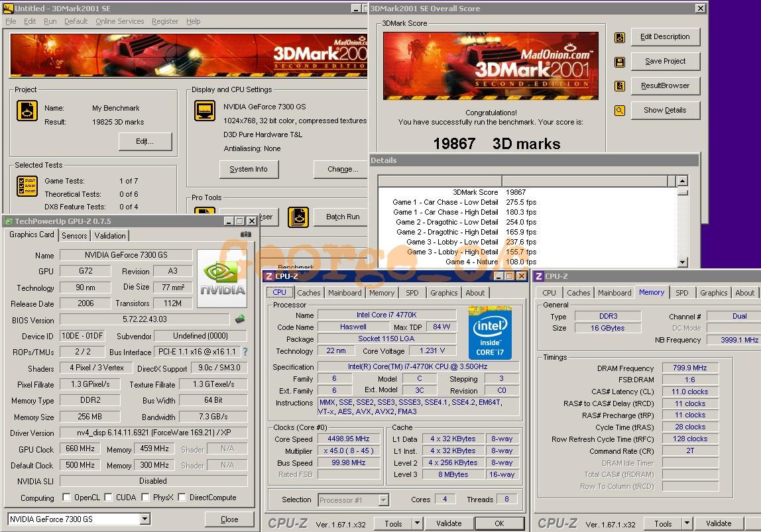Open the Register menu in 3DMark2001
This screenshot has width=761, height=532.
pos(165,21)
